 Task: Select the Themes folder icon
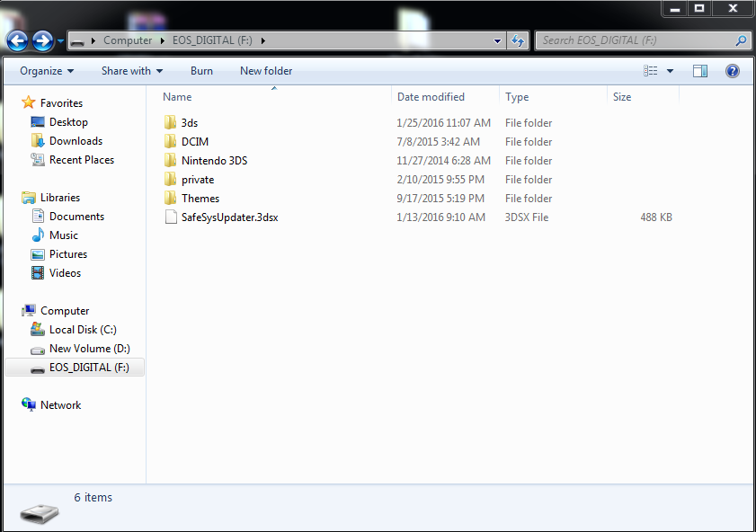pyautogui.click(x=170, y=198)
